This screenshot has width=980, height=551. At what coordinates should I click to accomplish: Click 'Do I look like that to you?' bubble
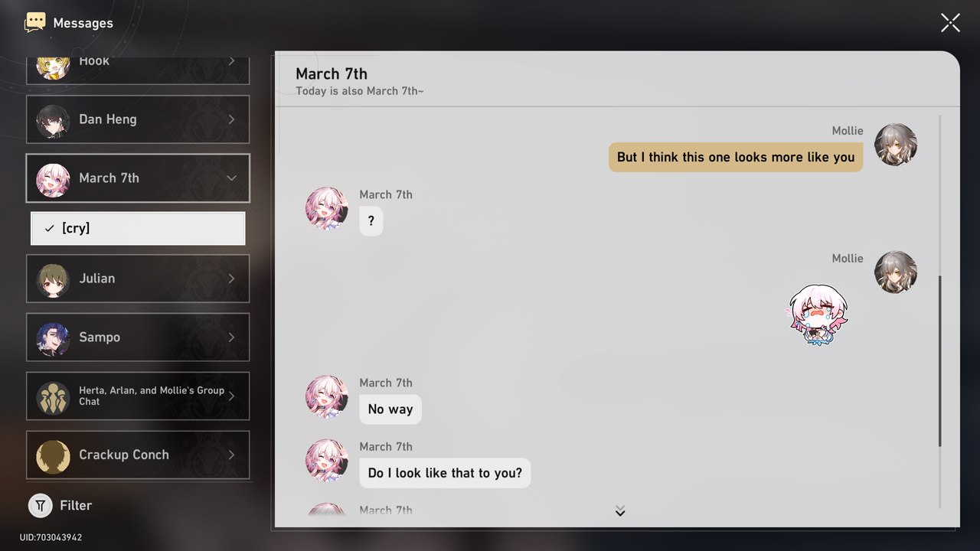click(445, 473)
